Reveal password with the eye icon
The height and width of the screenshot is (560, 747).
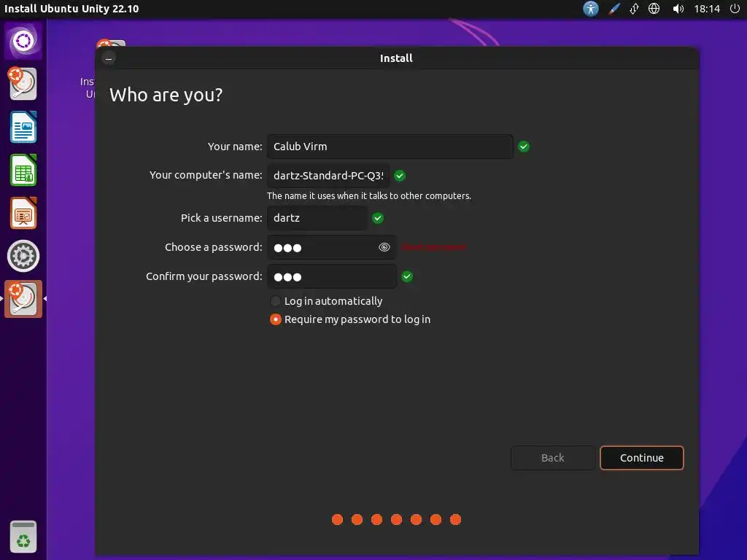tap(384, 247)
